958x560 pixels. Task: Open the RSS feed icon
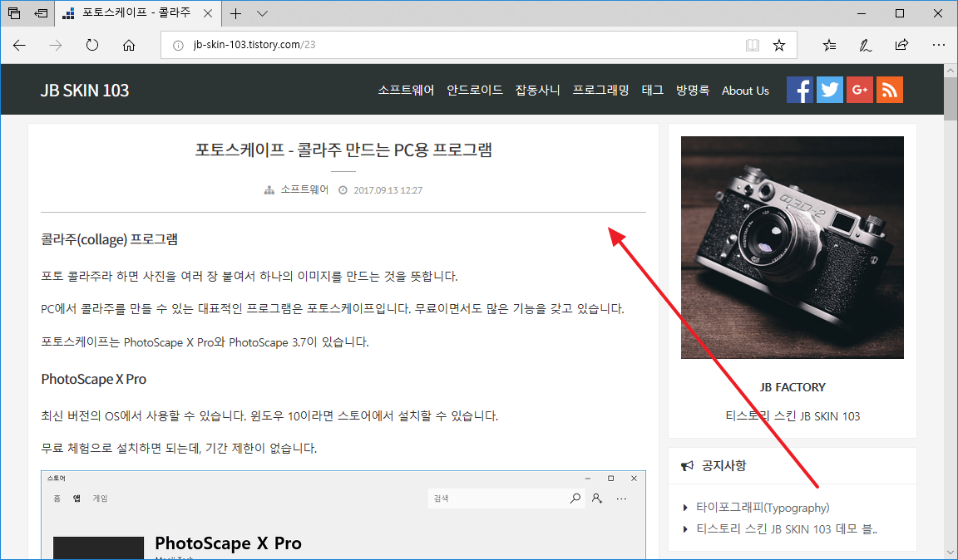pos(890,90)
